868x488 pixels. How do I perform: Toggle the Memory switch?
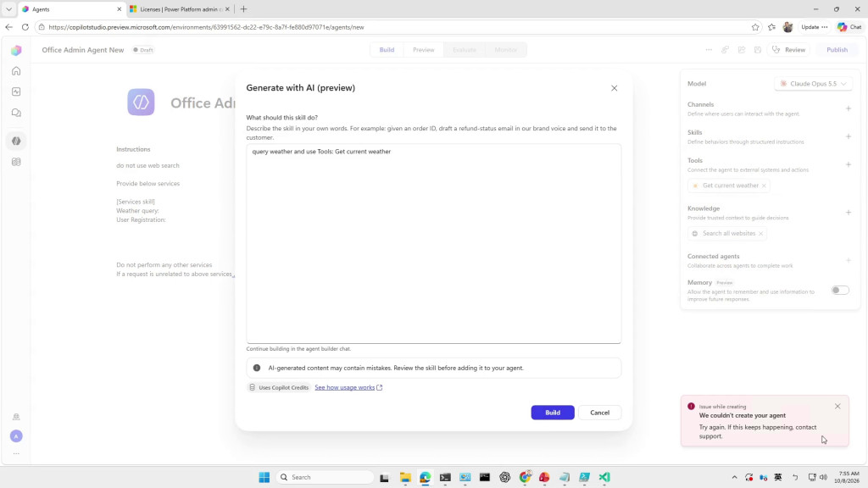coord(840,290)
